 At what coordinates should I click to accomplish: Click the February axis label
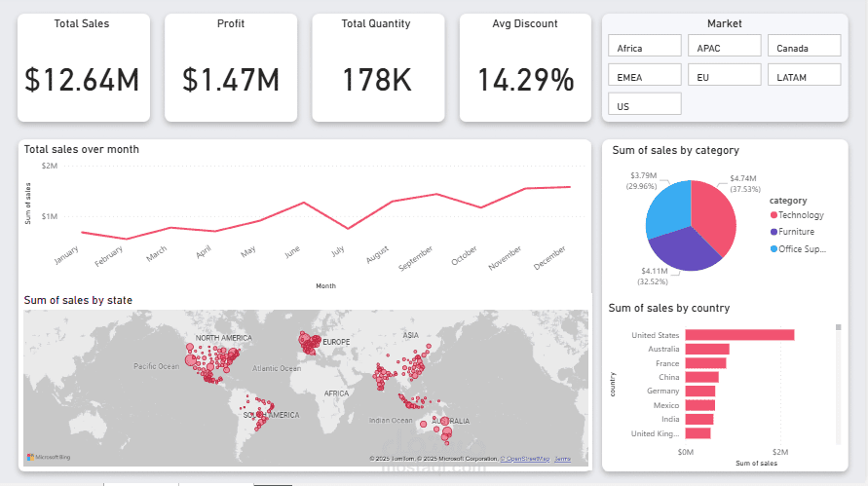[108, 257]
